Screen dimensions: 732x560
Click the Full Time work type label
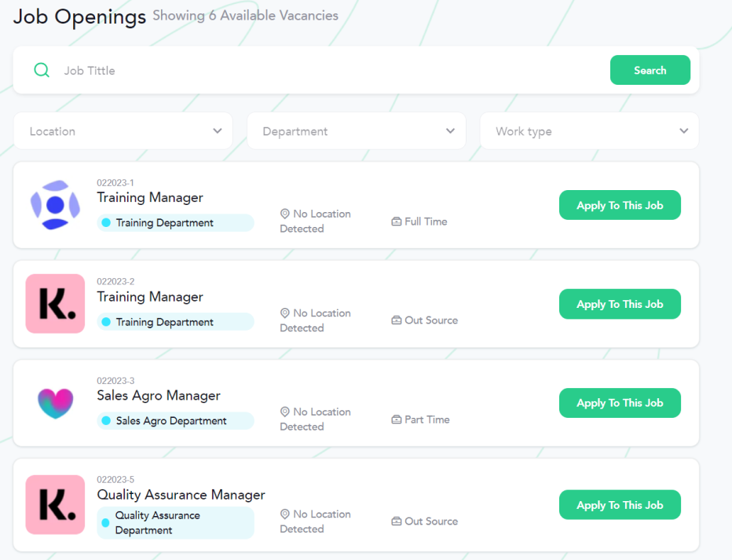click(426, 221)
